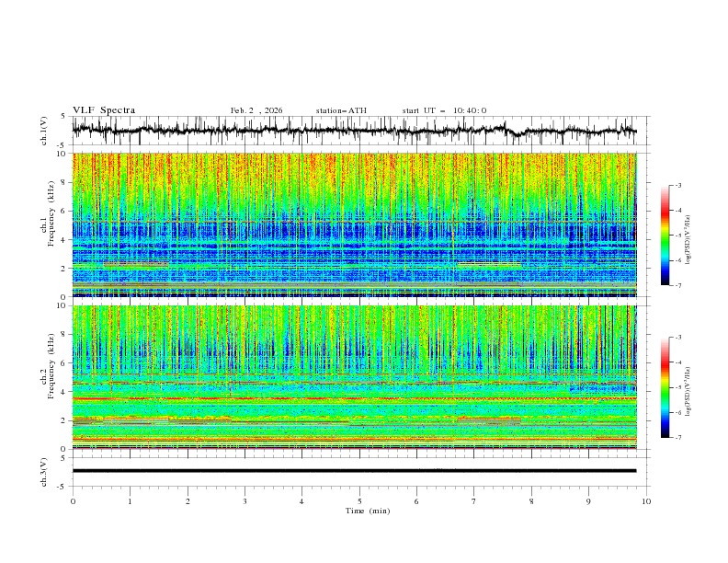
Task: Click time axis tick label '4'
Action: coord(301,501)
